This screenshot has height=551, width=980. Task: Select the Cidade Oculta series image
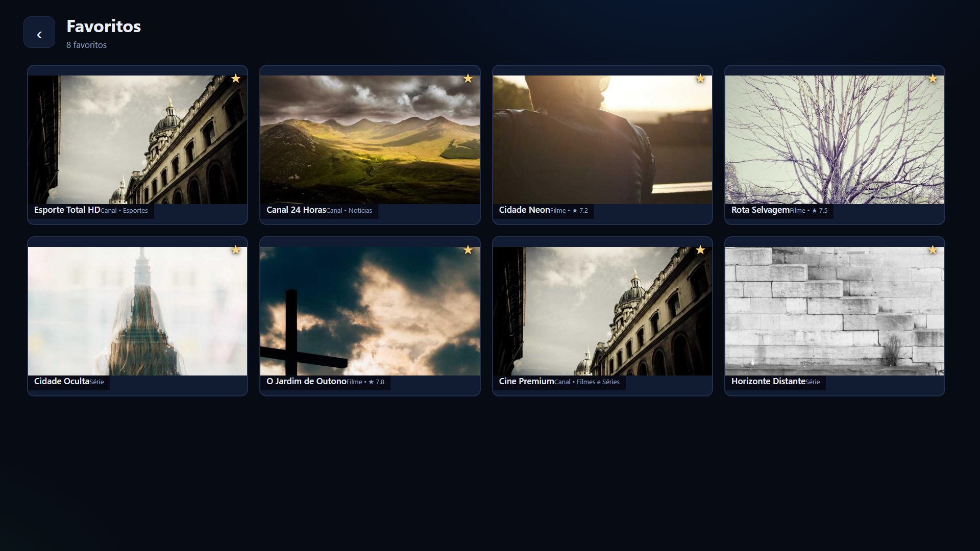tap(137, 311)
